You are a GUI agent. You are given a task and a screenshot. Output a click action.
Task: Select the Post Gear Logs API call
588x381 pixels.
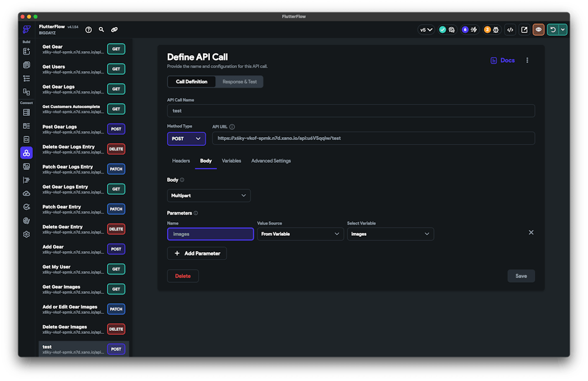tap(83, 129)
